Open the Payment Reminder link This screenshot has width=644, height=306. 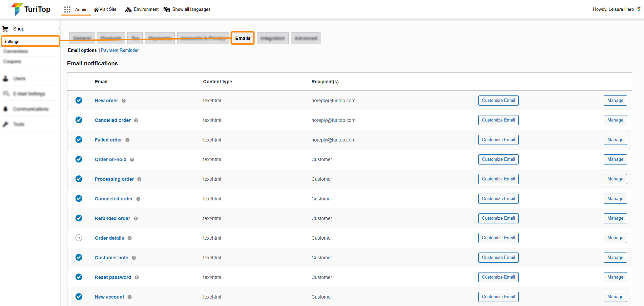tap(120, 50)
